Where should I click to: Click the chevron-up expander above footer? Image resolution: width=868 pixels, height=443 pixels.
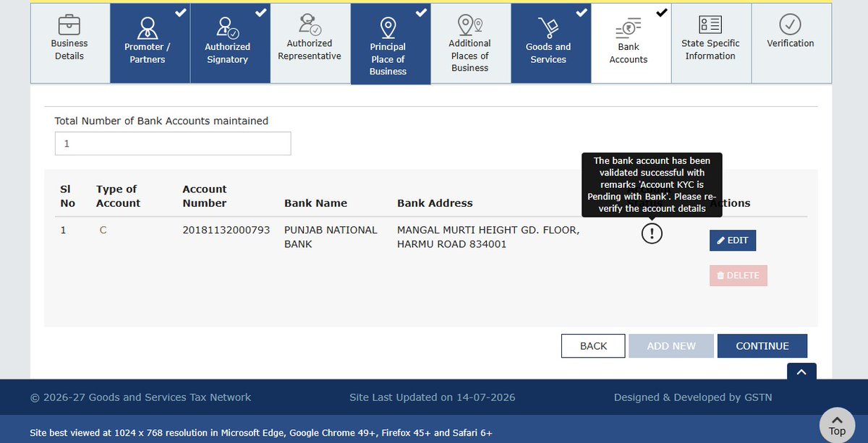tap(801, 371)
